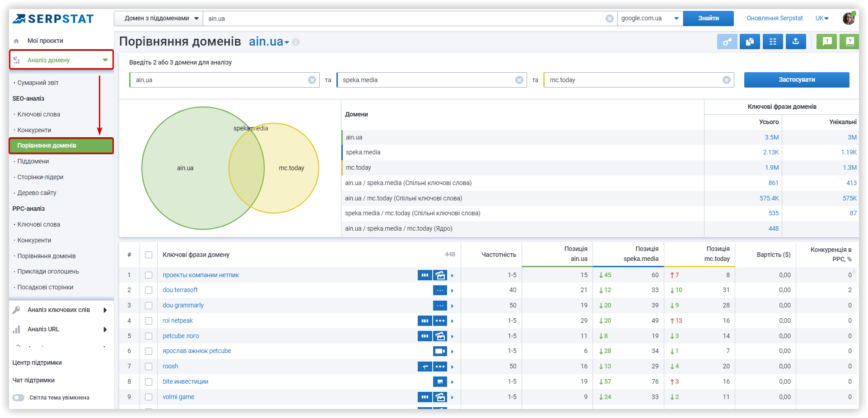868x418 pixels.
Task: Check the box for dou terrasoft
Action: 149,290
